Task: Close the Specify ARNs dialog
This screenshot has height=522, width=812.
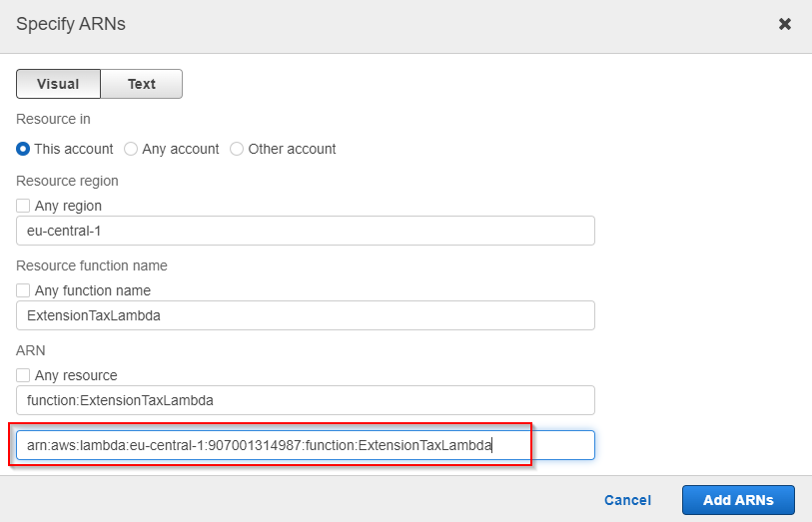Action: (785, 23)
